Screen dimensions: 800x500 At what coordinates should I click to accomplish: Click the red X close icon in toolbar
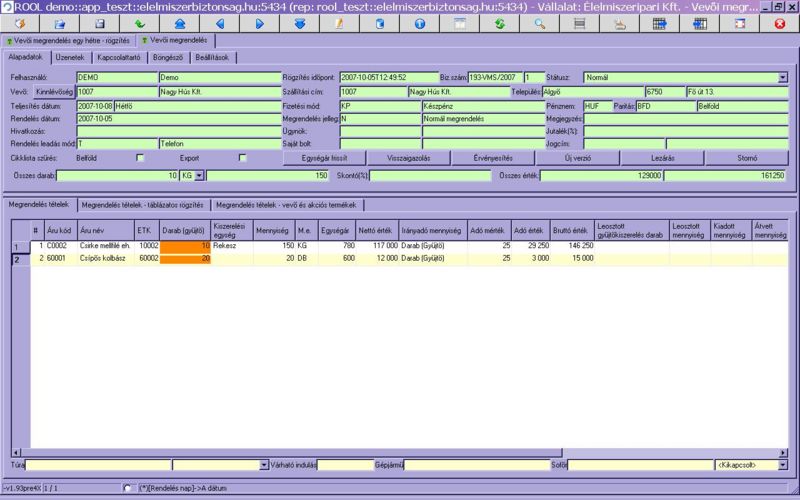pyautogui.click(x=779, y=22)
